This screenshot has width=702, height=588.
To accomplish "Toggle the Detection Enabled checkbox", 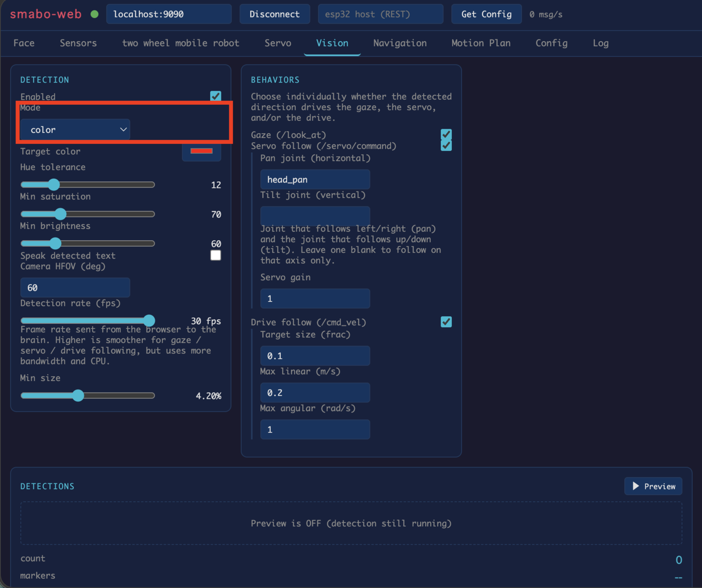I will [216, 96].
